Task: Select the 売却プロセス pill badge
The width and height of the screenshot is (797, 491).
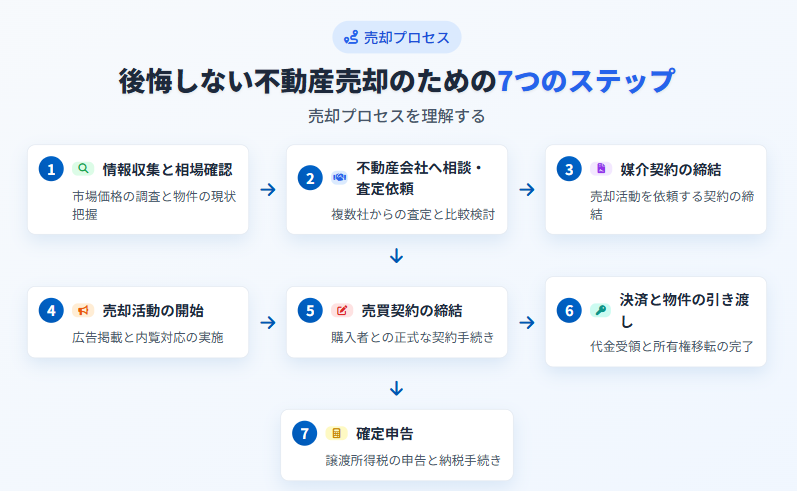Action: 397,38
